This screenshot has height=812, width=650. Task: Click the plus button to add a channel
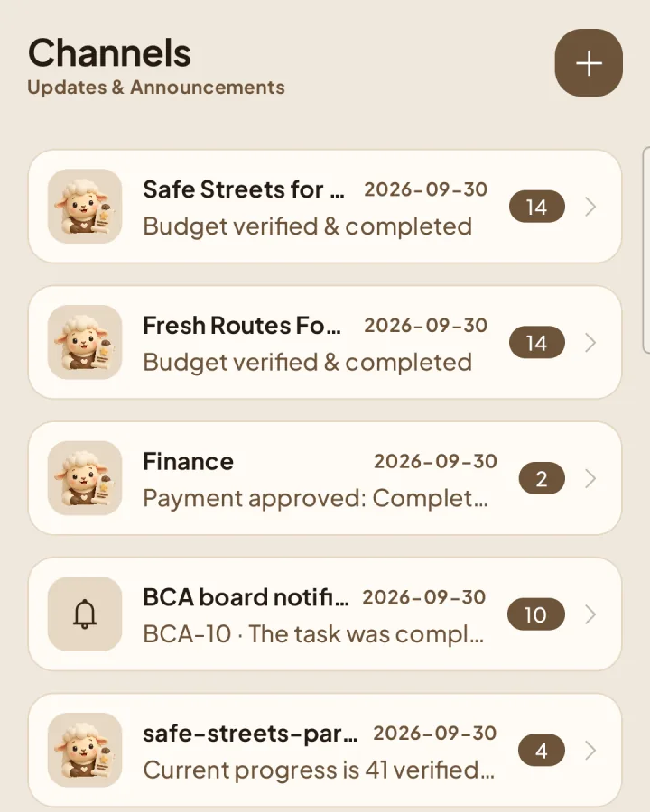(589, 63)
